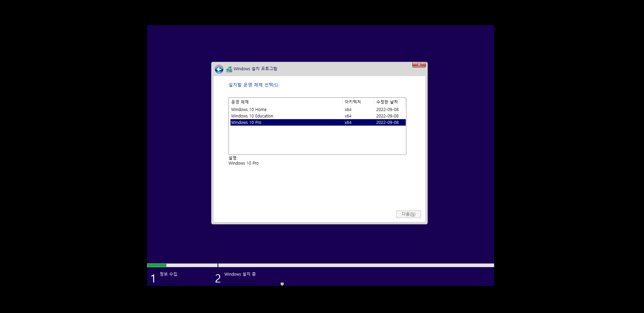644x313 pixels.
Task: Click the Windows 설치 프로그램 title text
Action: [x=255, y=69]
